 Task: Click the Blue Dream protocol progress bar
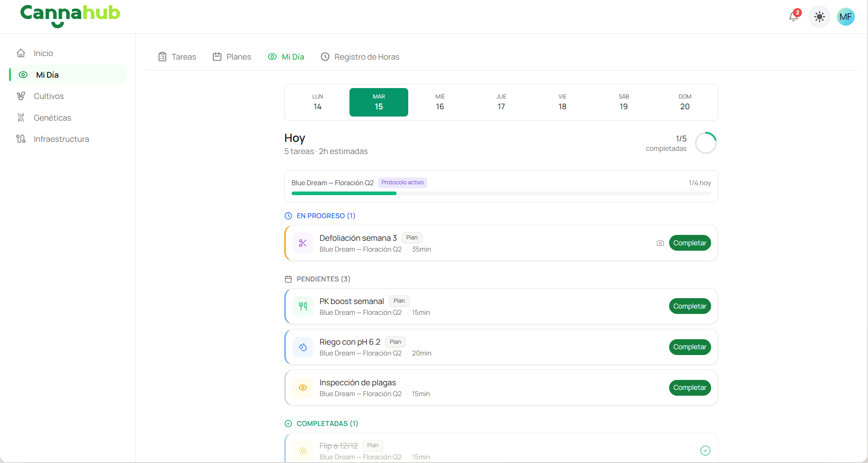point(501,193)
